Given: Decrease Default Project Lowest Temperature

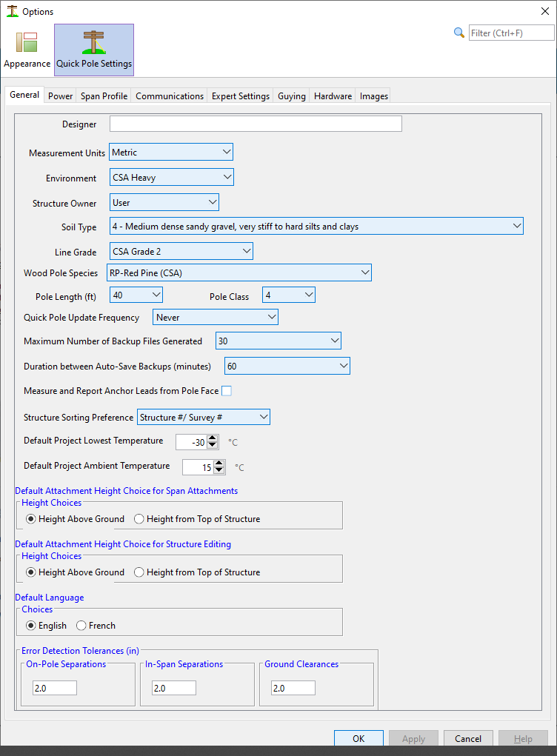Looking at the screenshot, I should [212, 446].
